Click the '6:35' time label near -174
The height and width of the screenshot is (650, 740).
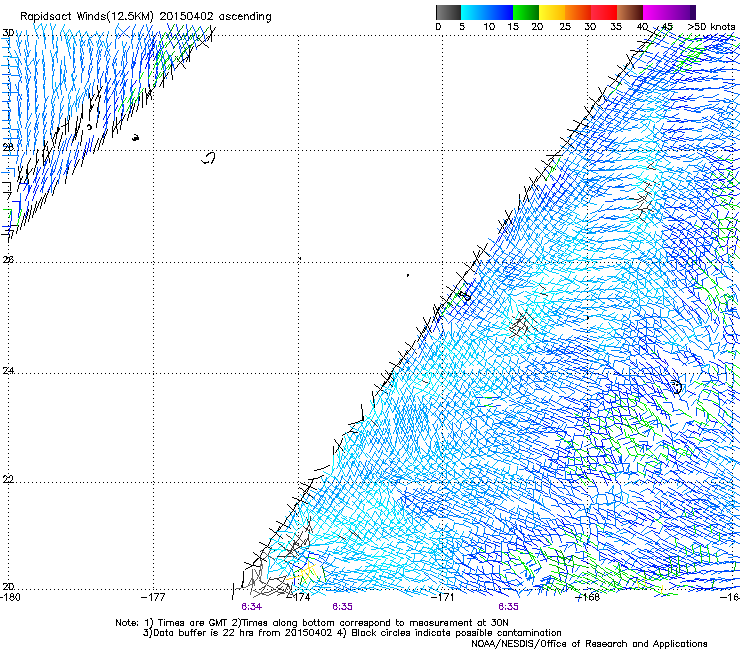pos(342,607)
